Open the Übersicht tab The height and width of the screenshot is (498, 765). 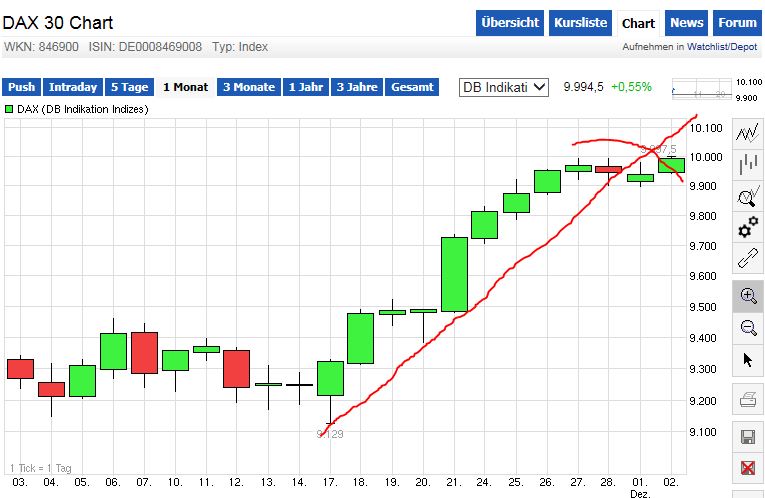pyautogui.click(x=510, y=23)
